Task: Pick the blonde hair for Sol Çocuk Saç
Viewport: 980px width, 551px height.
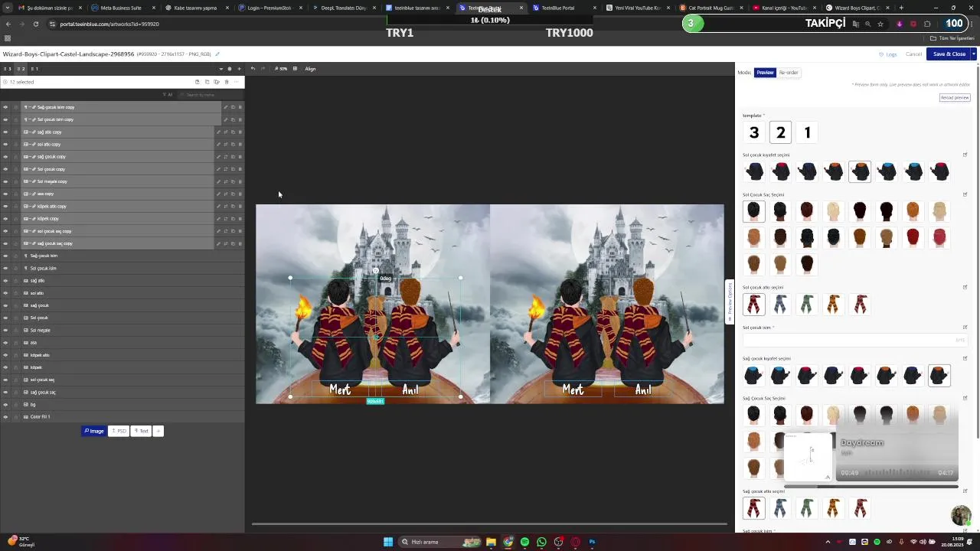Action: tap(834, 211)
